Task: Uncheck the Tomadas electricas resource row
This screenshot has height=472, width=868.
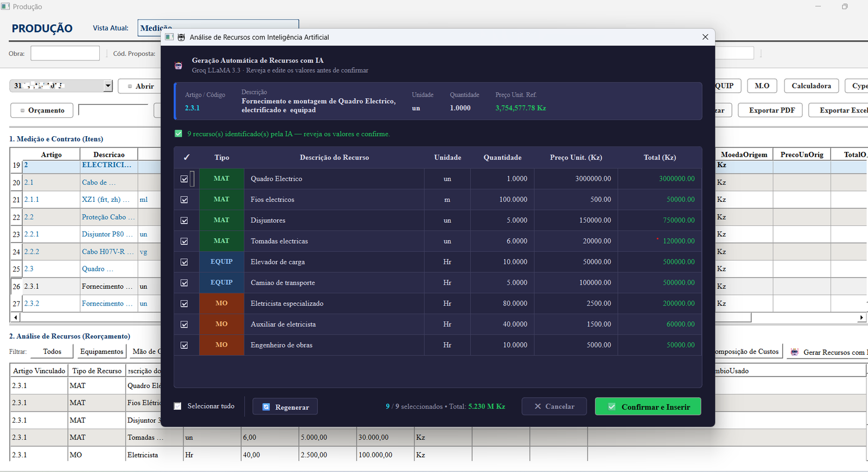Action: [184, 241]
